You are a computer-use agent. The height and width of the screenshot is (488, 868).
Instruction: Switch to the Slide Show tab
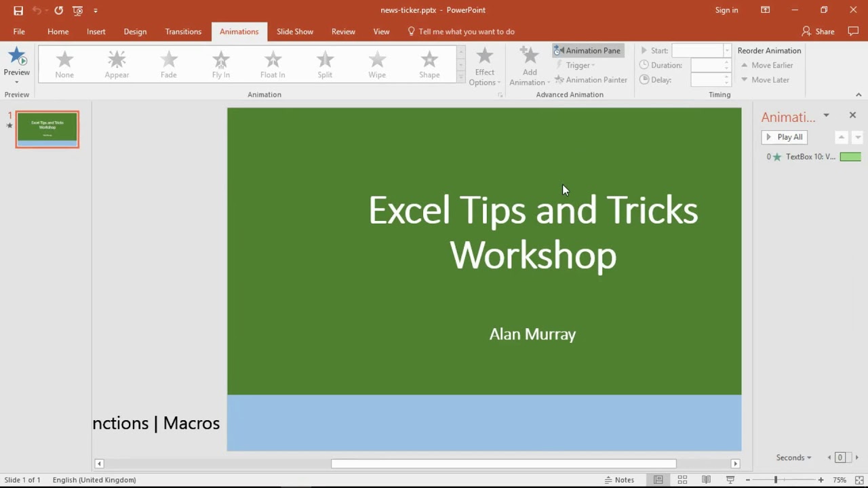tap(295, 32)
